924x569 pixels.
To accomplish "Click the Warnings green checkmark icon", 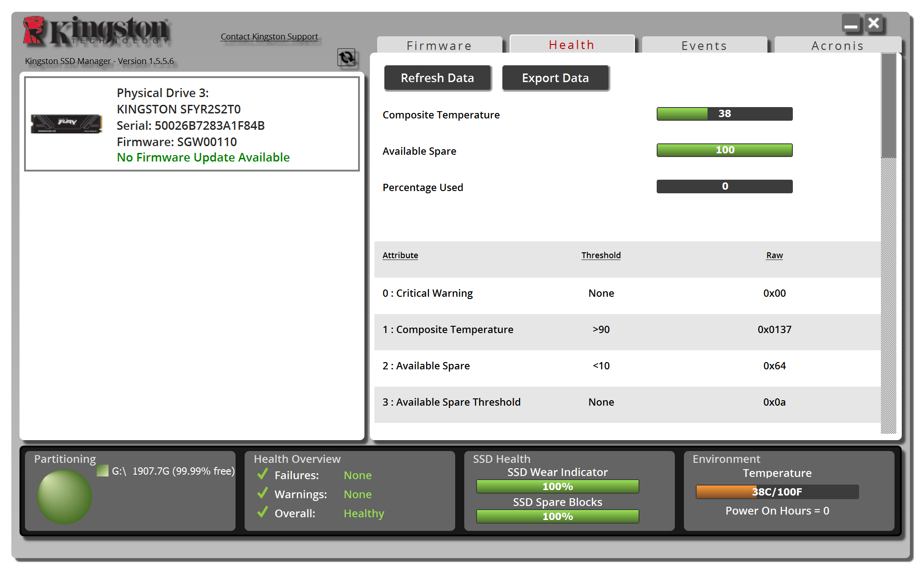I will point(262,494).
